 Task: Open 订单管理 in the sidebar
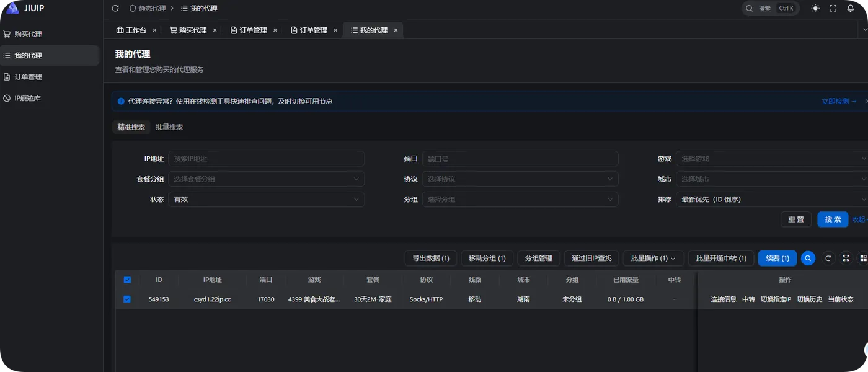pyautogui.click(x=50, y=77)
